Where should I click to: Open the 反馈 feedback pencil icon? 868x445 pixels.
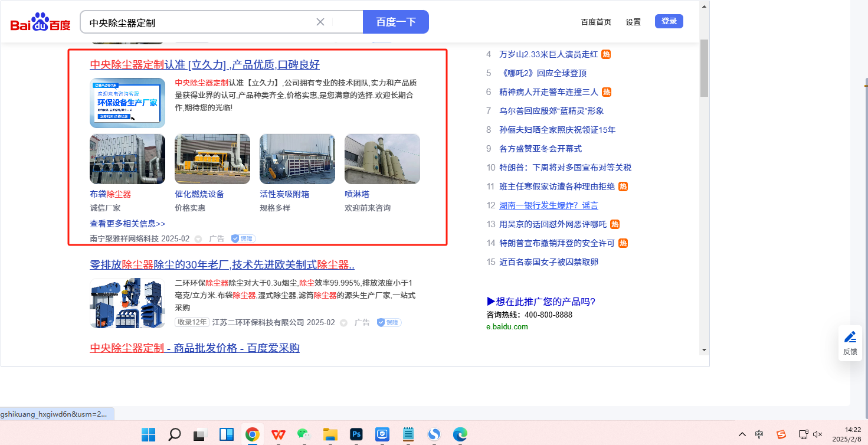850,338
